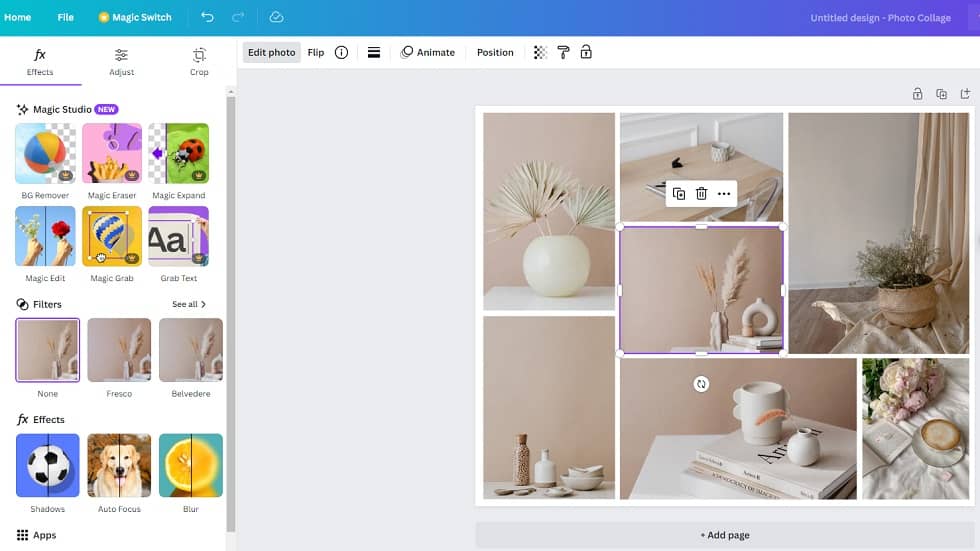Click the Animate button

pyautogui.click(x=428, y=52)
